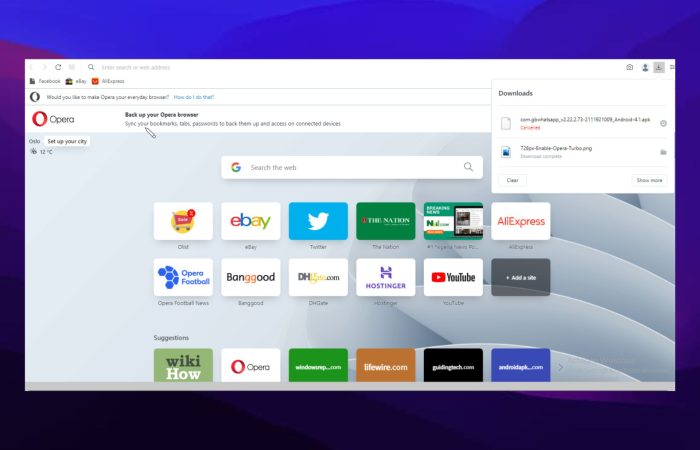Click the Opera icon in default-browser bar
The image size is (700, 450).
pyautogui.click(x=35, y=97)
